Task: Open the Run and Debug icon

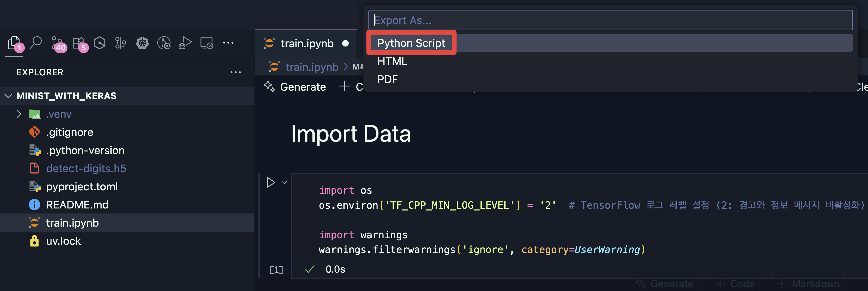Action: tap(185, 43)
